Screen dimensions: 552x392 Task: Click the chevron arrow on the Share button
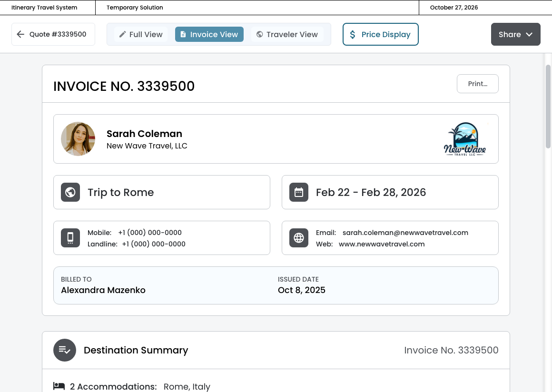click(x=529, y=34)
